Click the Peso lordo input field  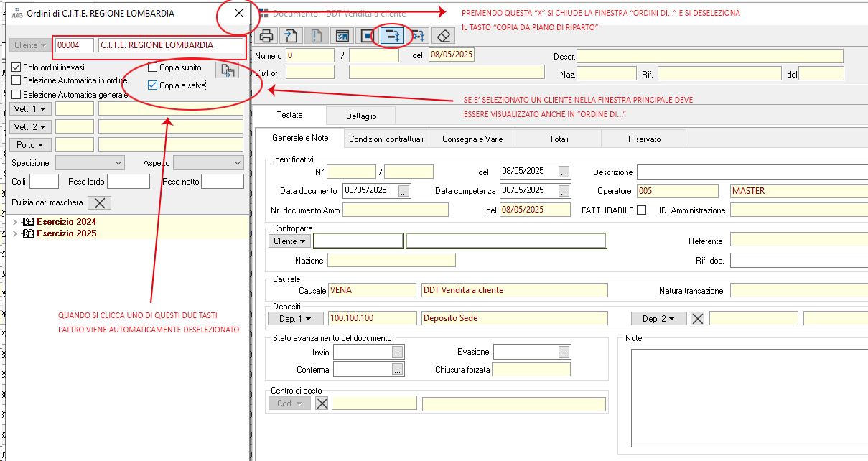[x=129, y=182]
